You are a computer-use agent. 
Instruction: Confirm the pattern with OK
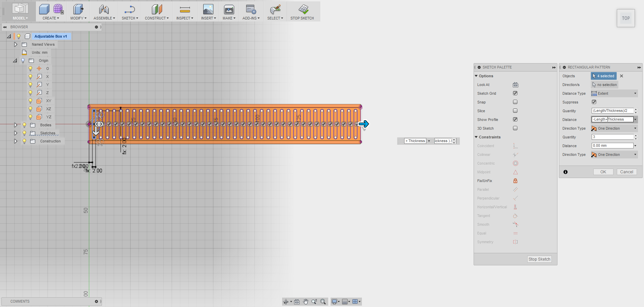click(x=603, y=172)
